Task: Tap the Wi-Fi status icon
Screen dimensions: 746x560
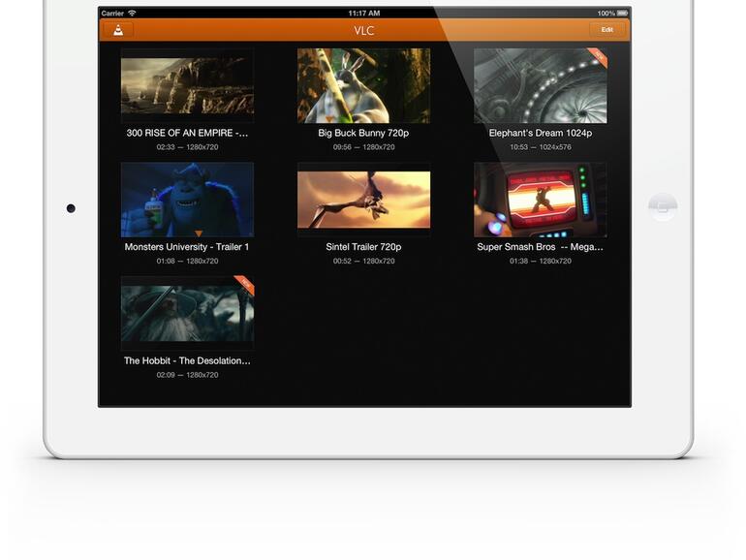Action: (x=132, y=14)
